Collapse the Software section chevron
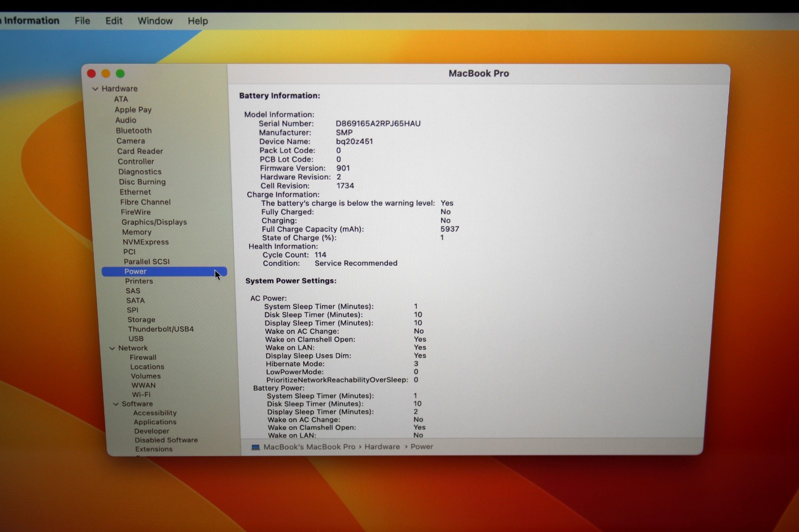This screenshot has width=799, height=532. pos(116,404)
